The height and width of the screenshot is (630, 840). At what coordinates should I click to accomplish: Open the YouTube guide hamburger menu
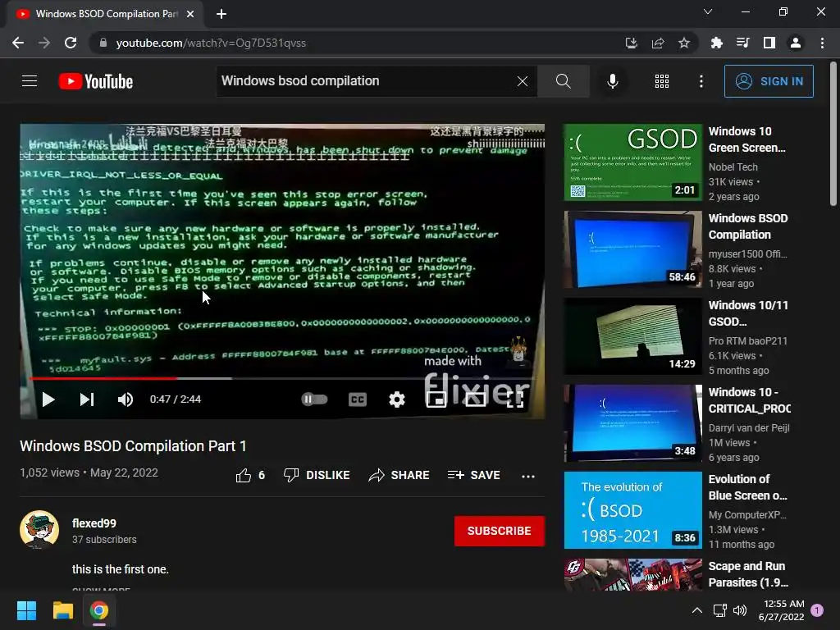pos(30,81)
